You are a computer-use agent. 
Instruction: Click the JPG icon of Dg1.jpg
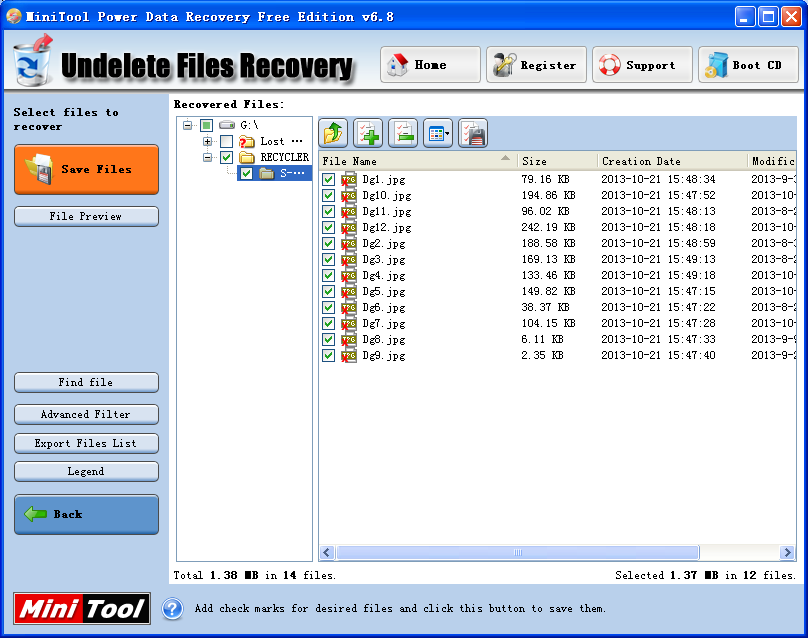(349, 179)
